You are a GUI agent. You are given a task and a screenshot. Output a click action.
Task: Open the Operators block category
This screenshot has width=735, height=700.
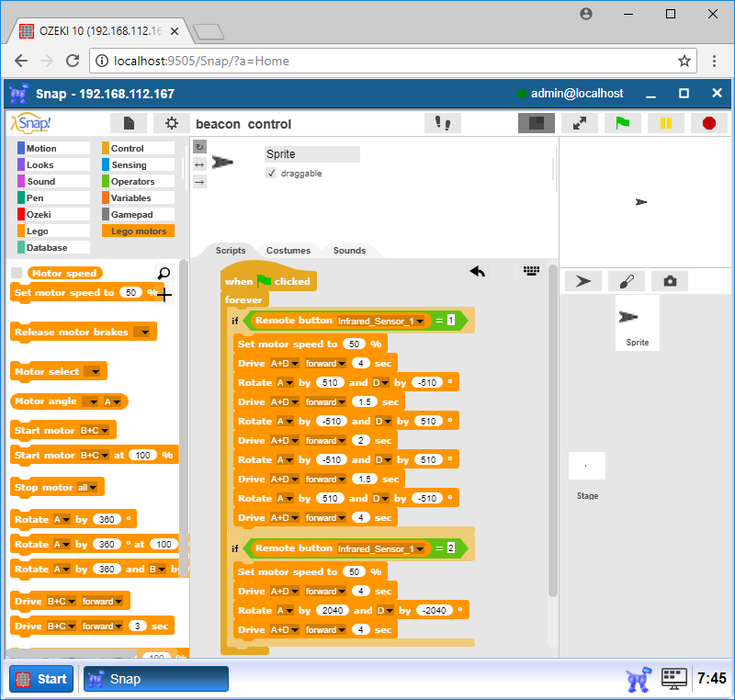(138, 181)
